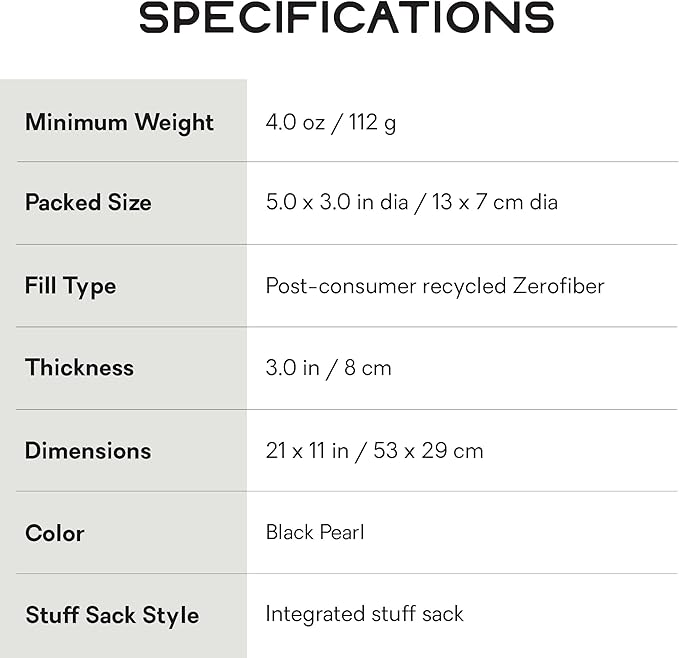Select the Stuff Sack Style label
Screen dimensions: 679x658
112,615
